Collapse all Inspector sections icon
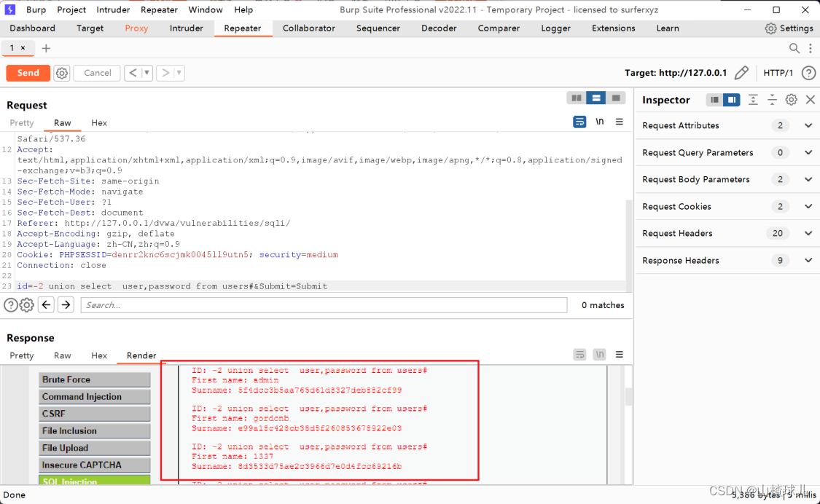820x504 pixels. point(772,100)
